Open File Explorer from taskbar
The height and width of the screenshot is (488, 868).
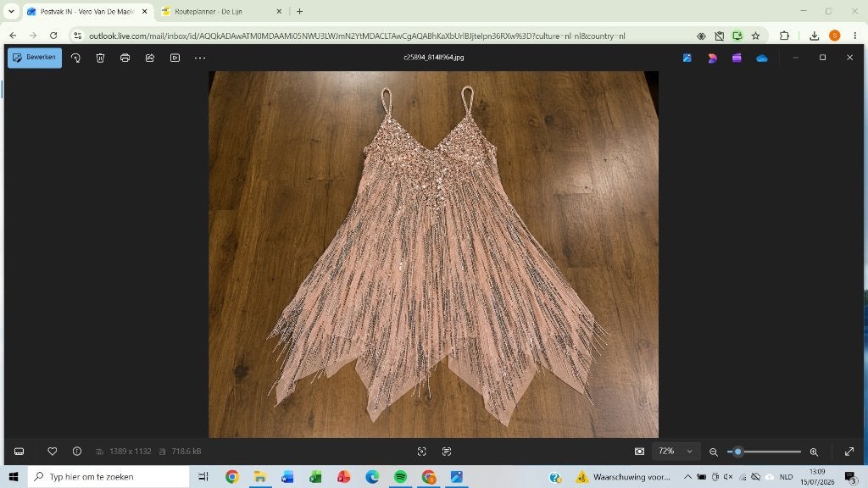(260, 476)
